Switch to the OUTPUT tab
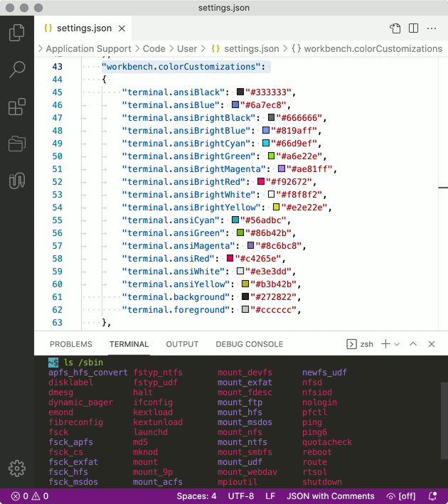 click(182, 344)
